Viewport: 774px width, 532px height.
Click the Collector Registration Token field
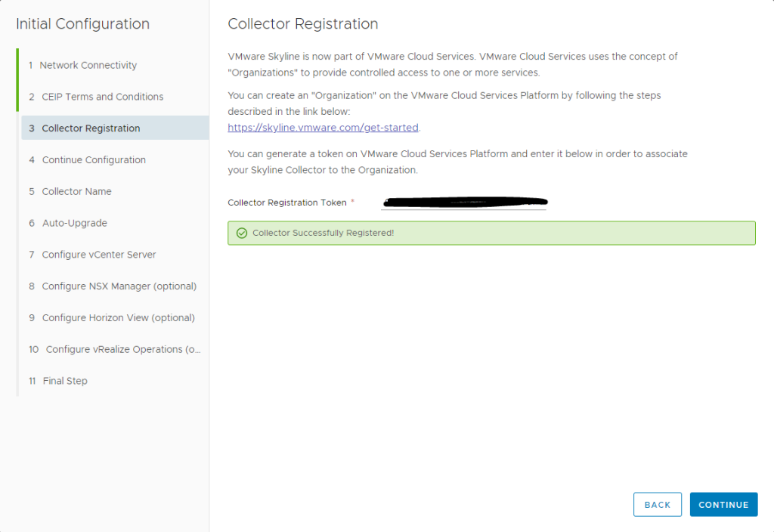click(463, 203)
